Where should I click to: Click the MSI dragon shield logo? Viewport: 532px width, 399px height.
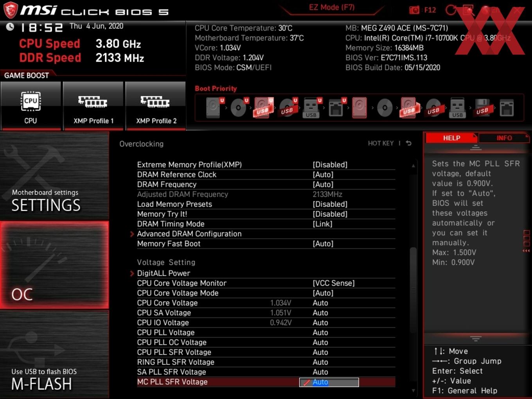11,10
